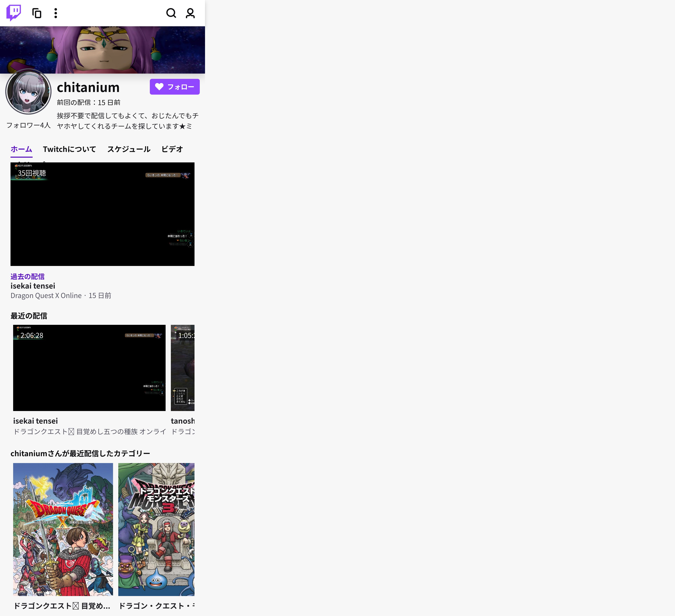Click ドラゴンクエスト 目覚めし五つの種族 オンライ text under broadcast
The height and width of the screenshot is (616, 675).
click(x=89, y=432)
